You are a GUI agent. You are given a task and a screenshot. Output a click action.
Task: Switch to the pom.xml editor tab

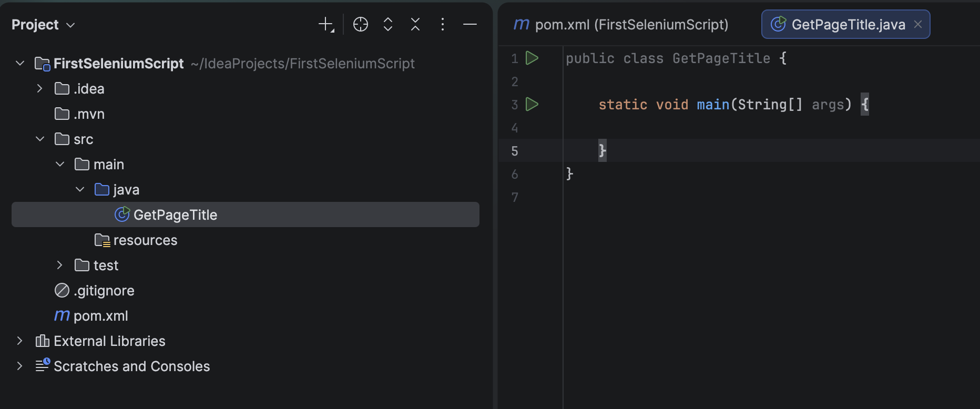click(x=621, y=25)
